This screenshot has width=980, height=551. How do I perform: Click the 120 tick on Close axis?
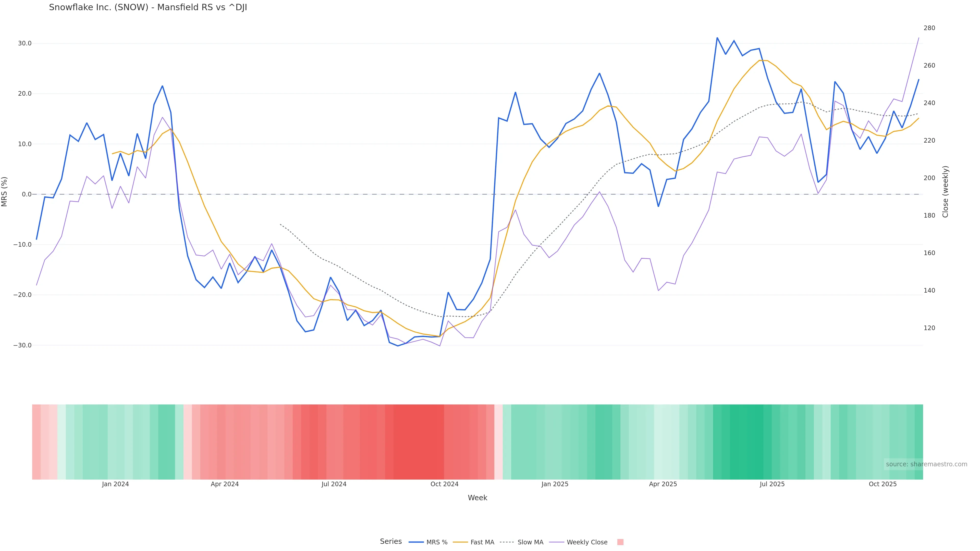(x=929, y=328)
